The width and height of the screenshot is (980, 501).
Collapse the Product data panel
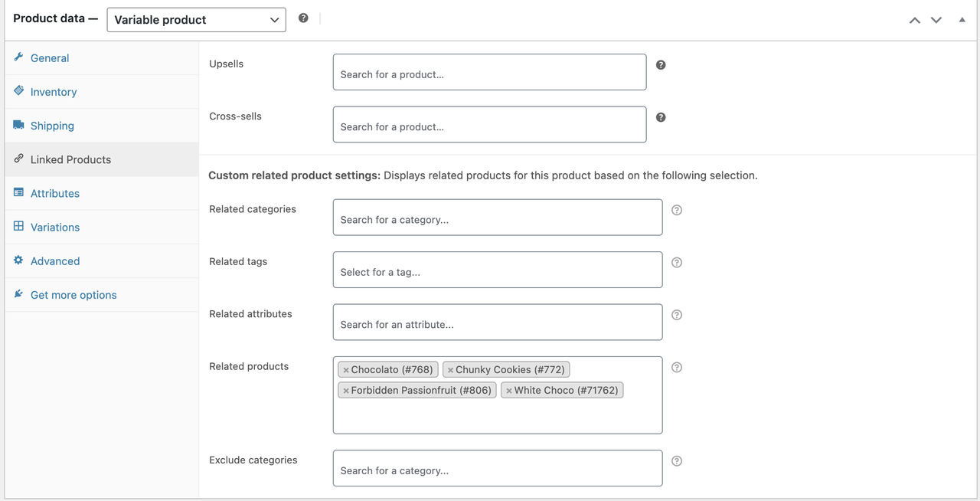(962, 20)
